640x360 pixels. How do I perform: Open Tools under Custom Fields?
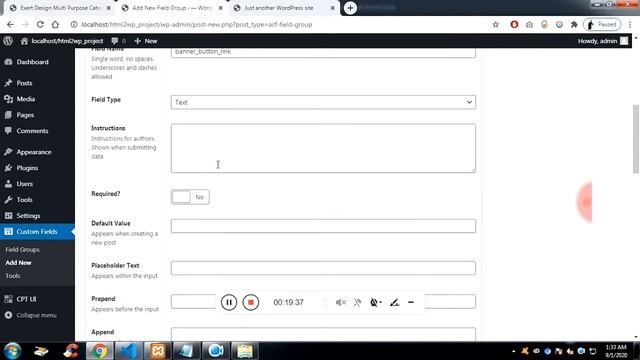(x=13, y=276)
